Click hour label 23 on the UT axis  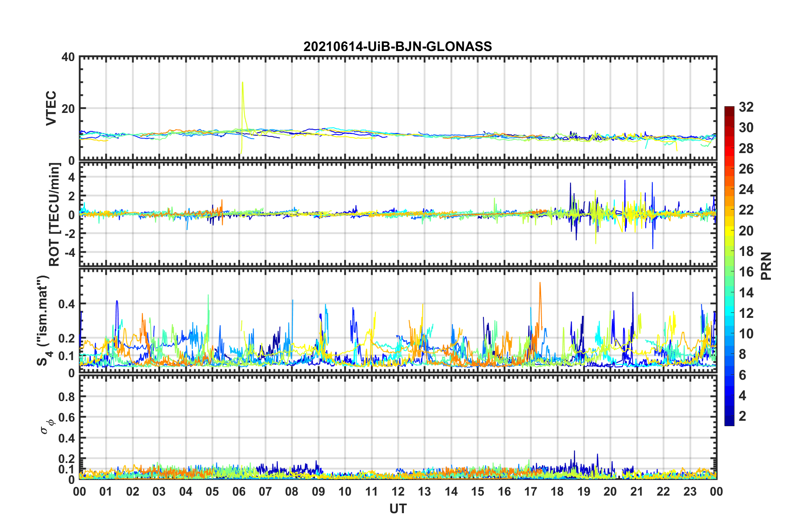pyautogui.click(x=690, y=491)
